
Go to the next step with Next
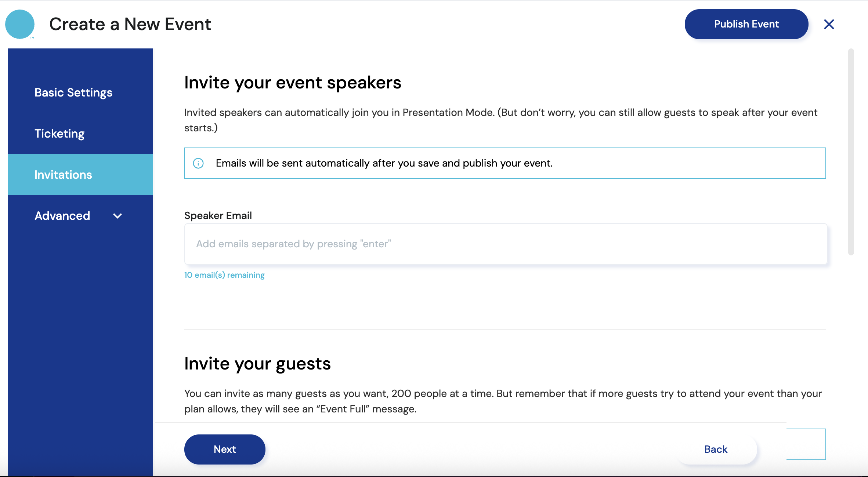pyautogui.click(x=225, y=449)
